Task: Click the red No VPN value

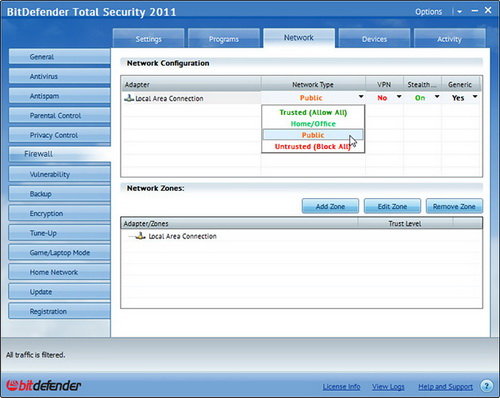Action: [382, 98]
